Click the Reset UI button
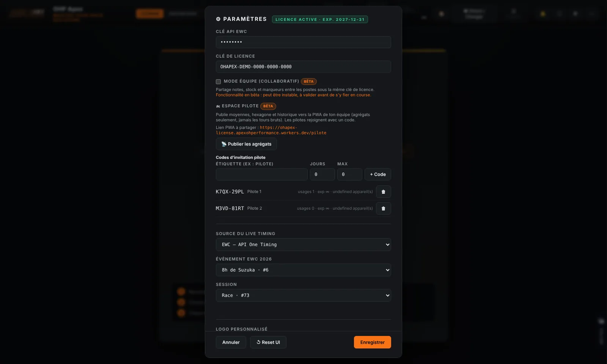607x364 pixels. pyautogui.click(x=268, y=342)
